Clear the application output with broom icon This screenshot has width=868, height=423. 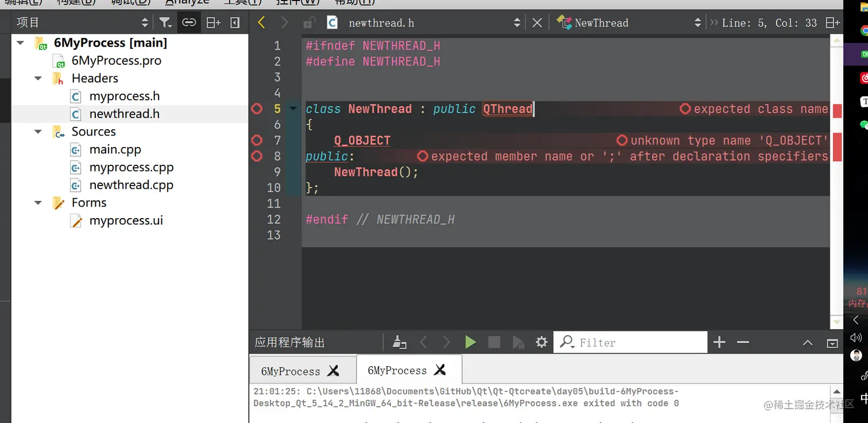[x=400, y=343]
